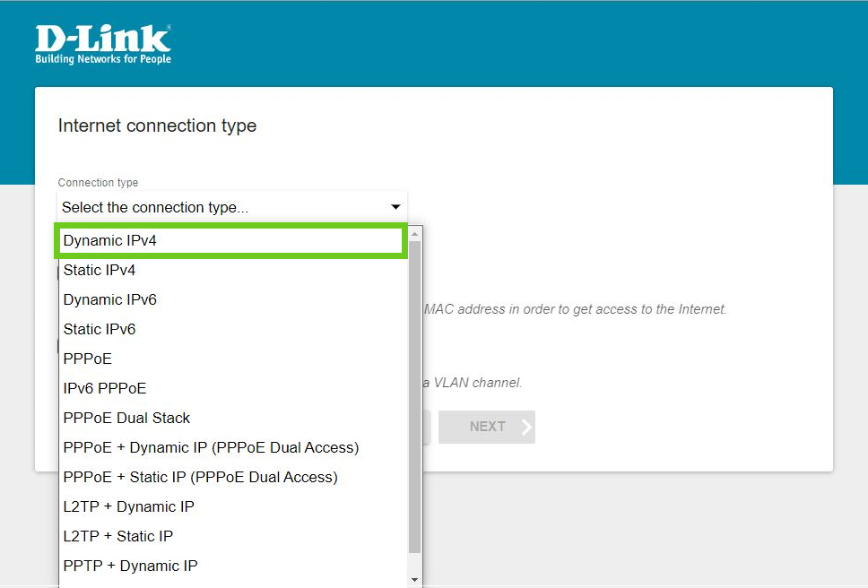This screenshot has height=588, width=868.
Task: Open the 'Select the connection type...' combo box
Action: [231, 208]
